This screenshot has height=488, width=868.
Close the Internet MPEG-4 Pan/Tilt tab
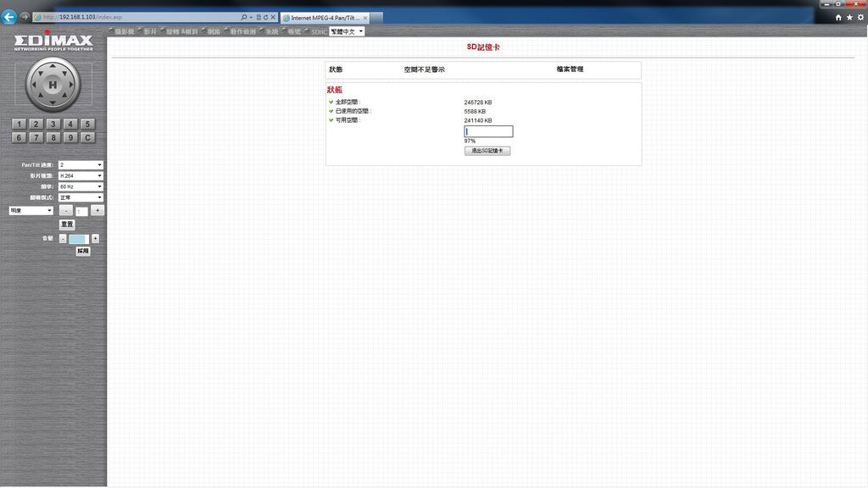(x=365, y=18)
